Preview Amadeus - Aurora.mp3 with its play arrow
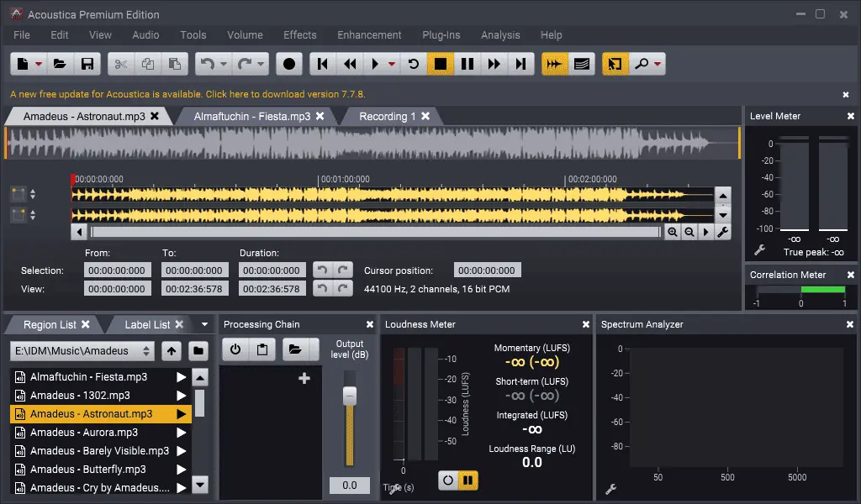The height and width of the screenshot is (504, 861). click(x=182, y=433)
